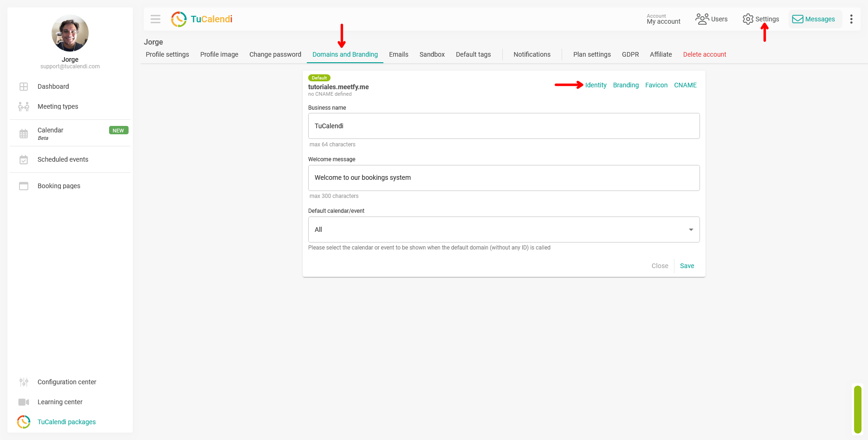
Task: Switch to Profile settings tab
Action: (x=168, y=54)
